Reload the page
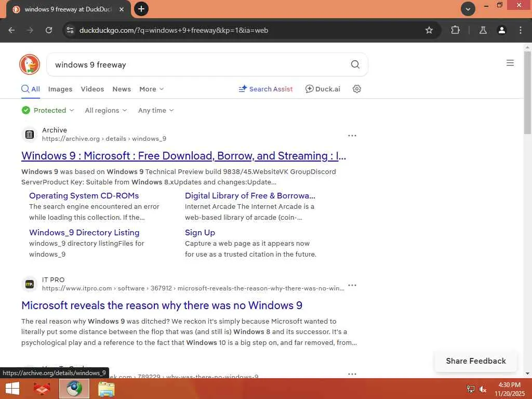 (49, 30)
